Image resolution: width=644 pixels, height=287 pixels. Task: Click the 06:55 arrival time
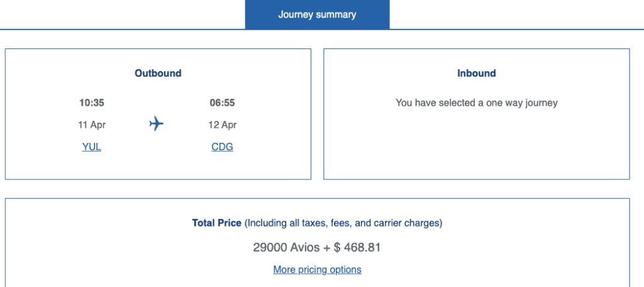point(223,103)
